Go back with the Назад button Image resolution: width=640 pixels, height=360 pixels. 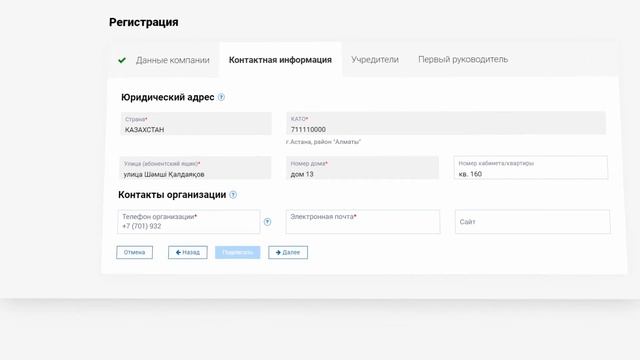[x=188, y=252]
